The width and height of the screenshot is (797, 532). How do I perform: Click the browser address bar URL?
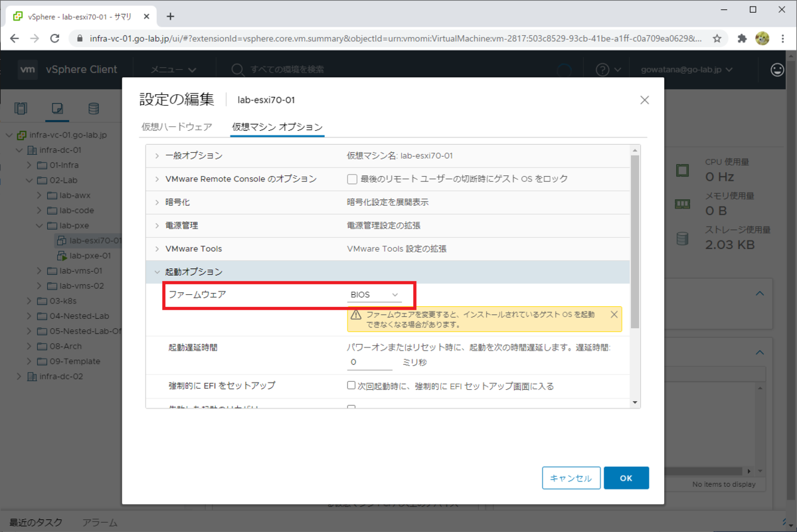395,39
